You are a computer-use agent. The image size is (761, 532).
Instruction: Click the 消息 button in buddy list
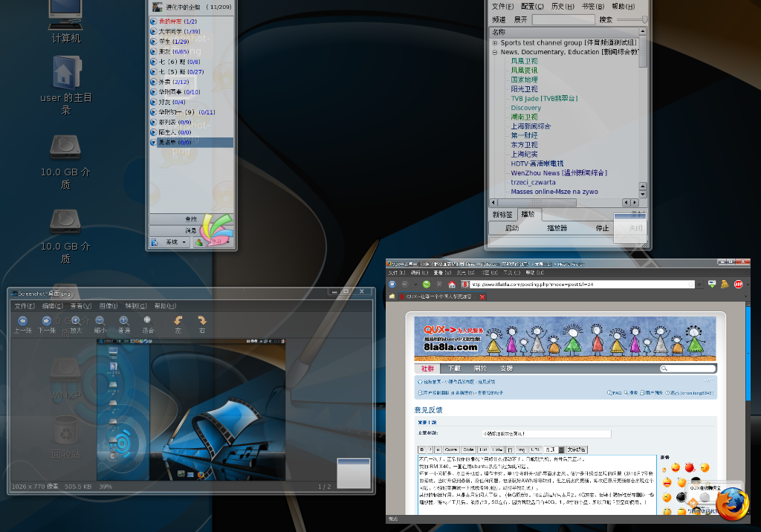[191, 230]
